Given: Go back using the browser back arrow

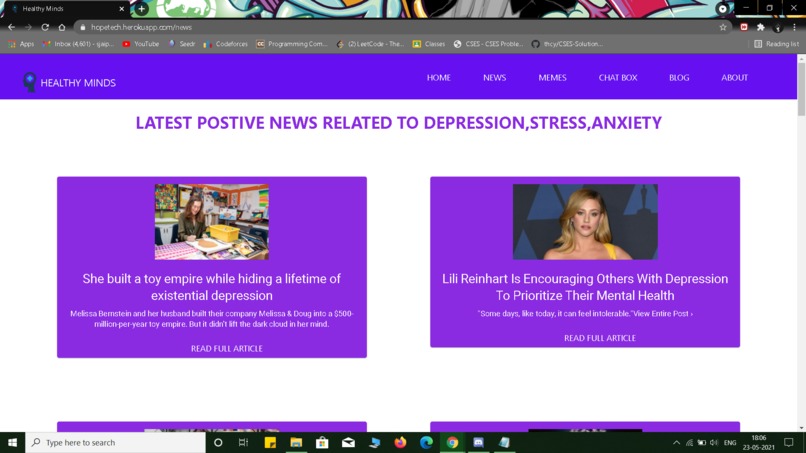Looking at the screenshot, I should point(11,27).
